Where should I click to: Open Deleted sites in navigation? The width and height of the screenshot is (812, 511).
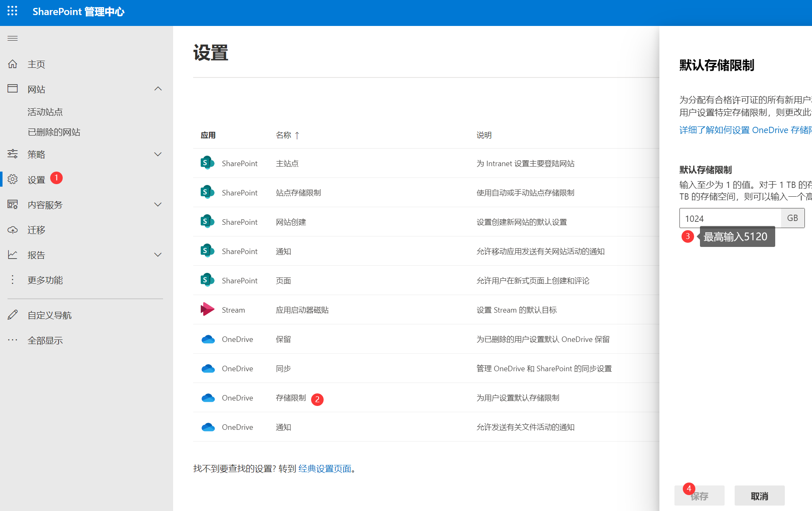tap(54, 132)
